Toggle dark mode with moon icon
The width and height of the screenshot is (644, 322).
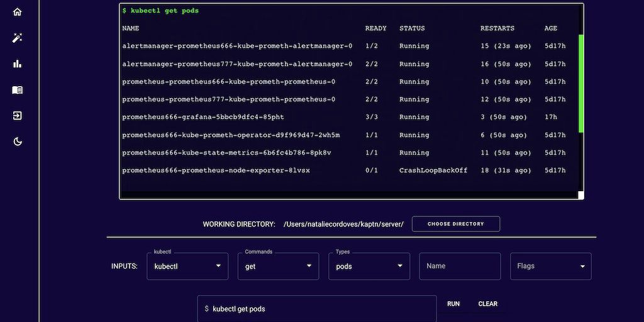coord(18,142)
